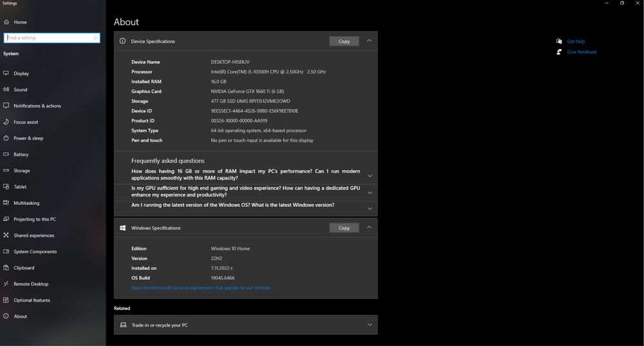This screenshot has width=644, height=346.
Task: Click the Clipboard icon
Action: click(x=6, y=267)
